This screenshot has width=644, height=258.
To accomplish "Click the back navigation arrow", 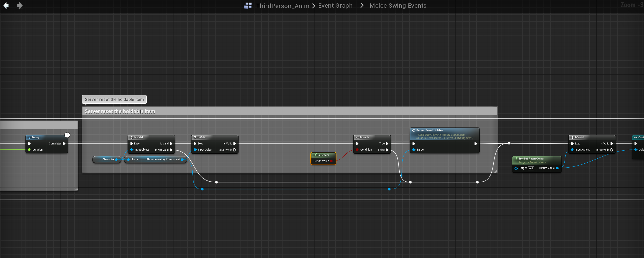I will (x=6, y=5).
